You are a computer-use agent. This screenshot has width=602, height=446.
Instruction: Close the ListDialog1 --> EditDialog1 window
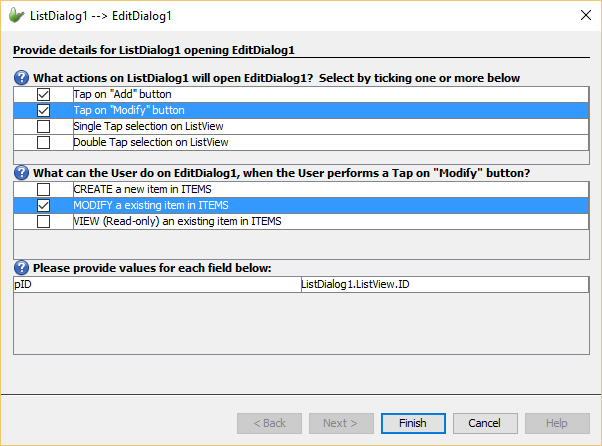[x=585, y=15]
